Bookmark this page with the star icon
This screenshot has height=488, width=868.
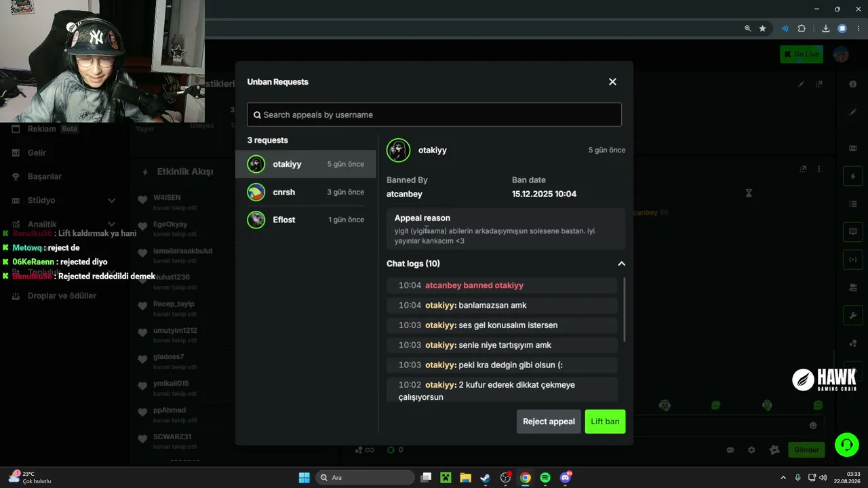(763, 28)
